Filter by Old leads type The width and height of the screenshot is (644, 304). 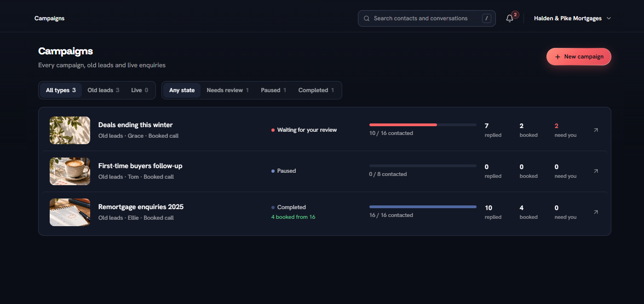pos(103,90)
